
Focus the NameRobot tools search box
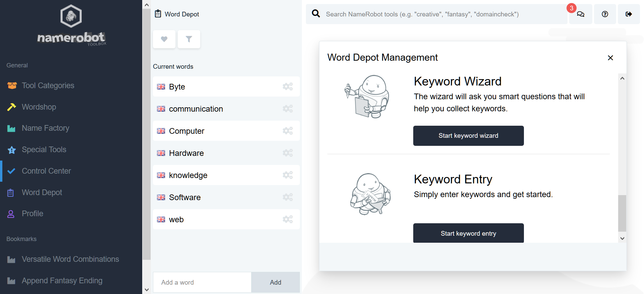436,14
